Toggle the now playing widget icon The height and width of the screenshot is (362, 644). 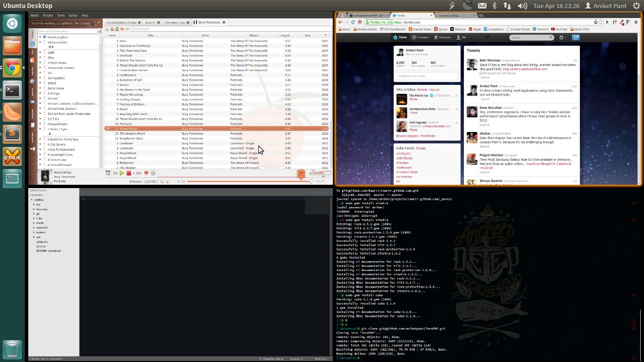click(x=108, y=173)
